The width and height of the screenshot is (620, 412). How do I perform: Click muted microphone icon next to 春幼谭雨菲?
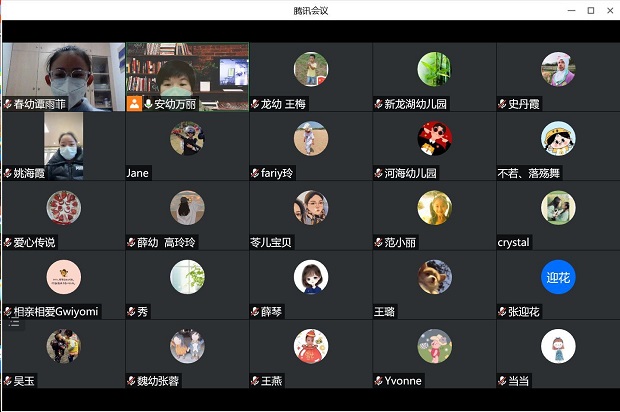tap(8, 104)
